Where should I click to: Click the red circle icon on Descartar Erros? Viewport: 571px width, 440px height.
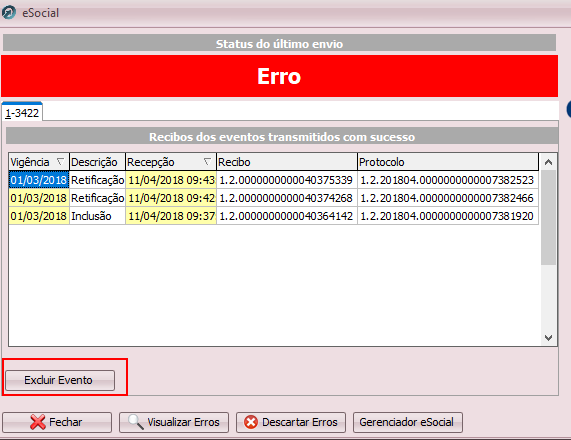coord(251,422)
